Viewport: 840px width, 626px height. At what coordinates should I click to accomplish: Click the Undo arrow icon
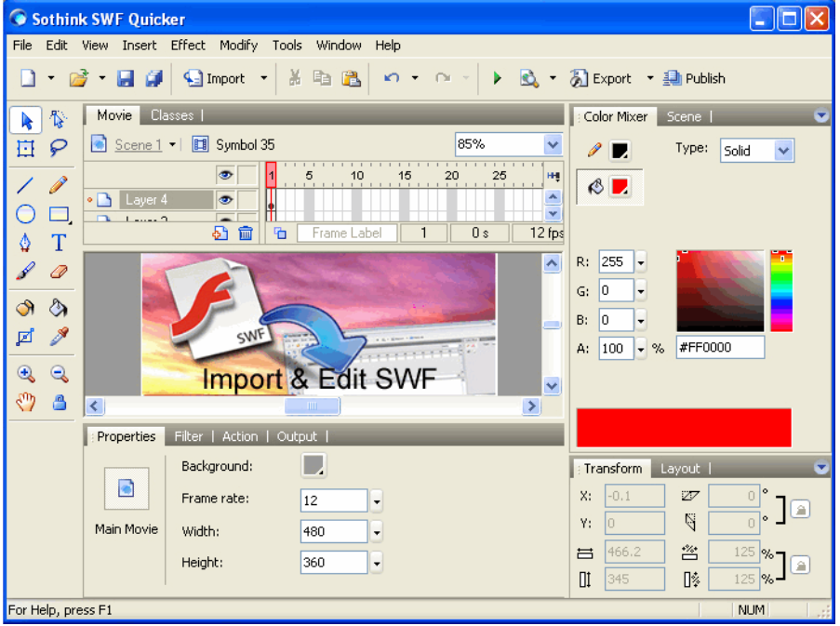pyautogui.click(x=392, y=78)
